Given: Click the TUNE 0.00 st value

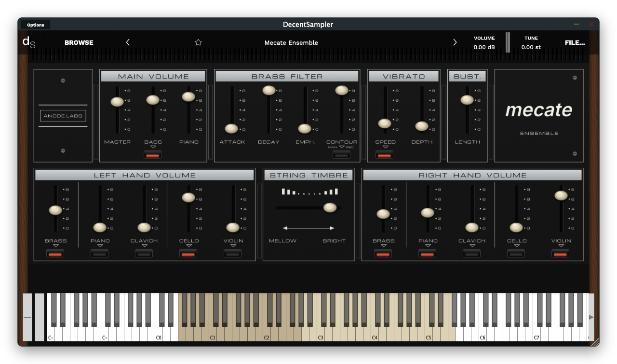Looking at the screenshot, I should click(x=531, y=47).
